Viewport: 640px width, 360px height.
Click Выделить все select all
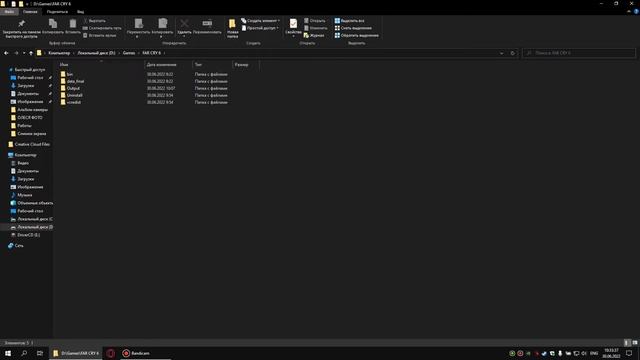tap(349, 21)
